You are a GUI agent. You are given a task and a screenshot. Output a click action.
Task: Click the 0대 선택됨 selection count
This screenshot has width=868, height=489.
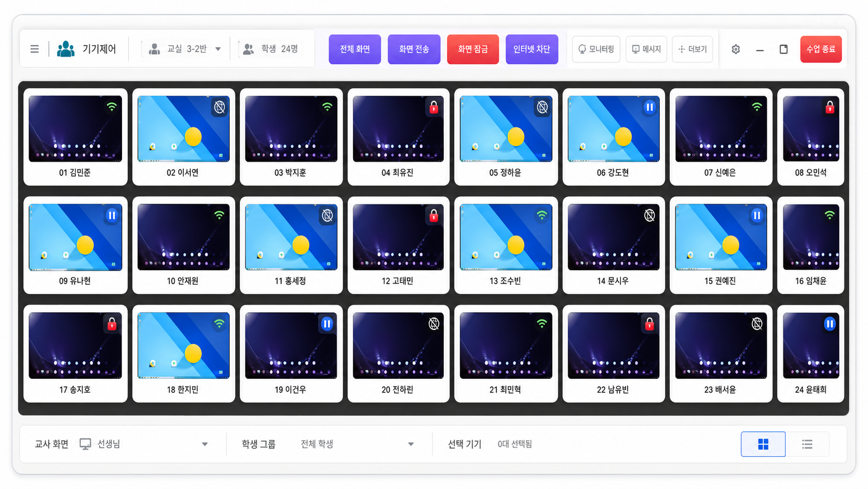pos(514,444)
